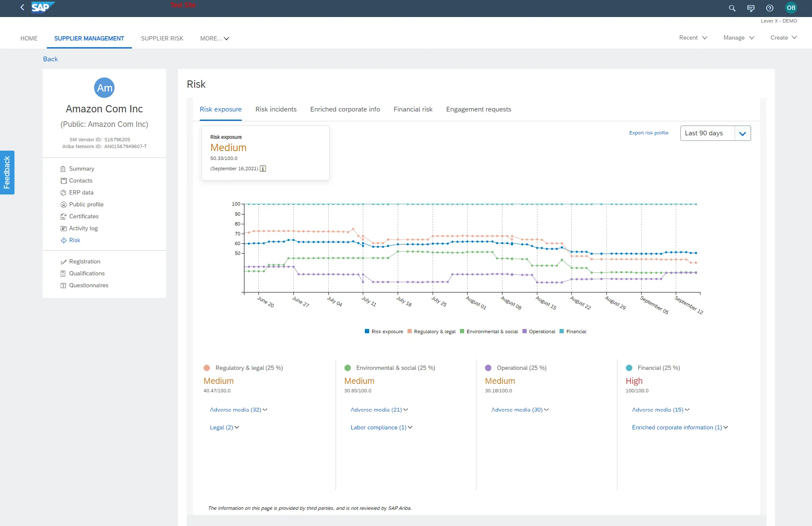Viewport: 812px width, 526px height.
Task: Open the Manage dropdown
Action: (x=739, y=37)
